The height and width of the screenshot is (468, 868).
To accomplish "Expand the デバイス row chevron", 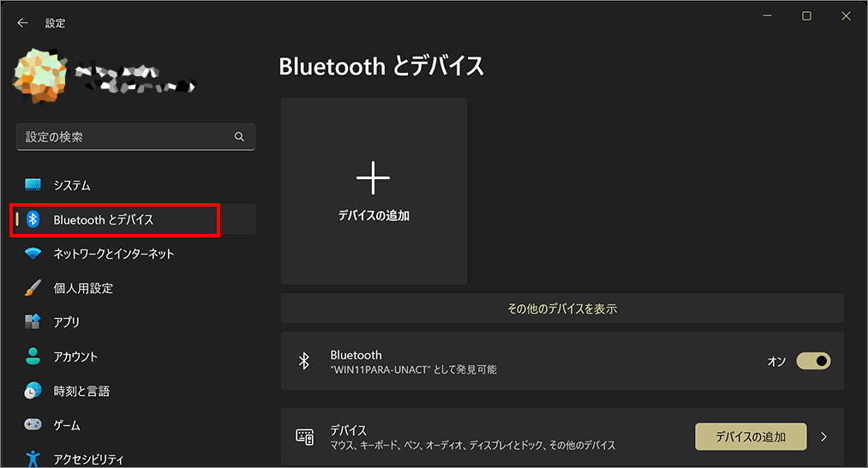I will [823, 437].
